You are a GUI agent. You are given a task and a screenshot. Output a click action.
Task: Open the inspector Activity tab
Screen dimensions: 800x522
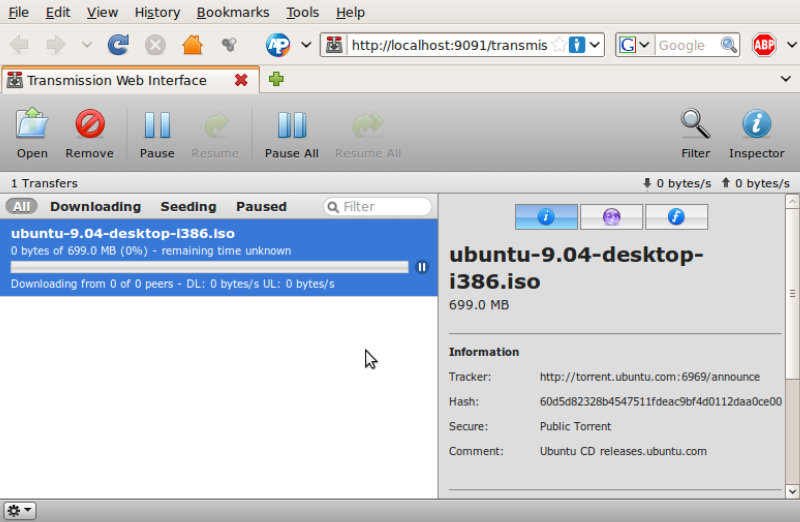[x=611, y=217]
